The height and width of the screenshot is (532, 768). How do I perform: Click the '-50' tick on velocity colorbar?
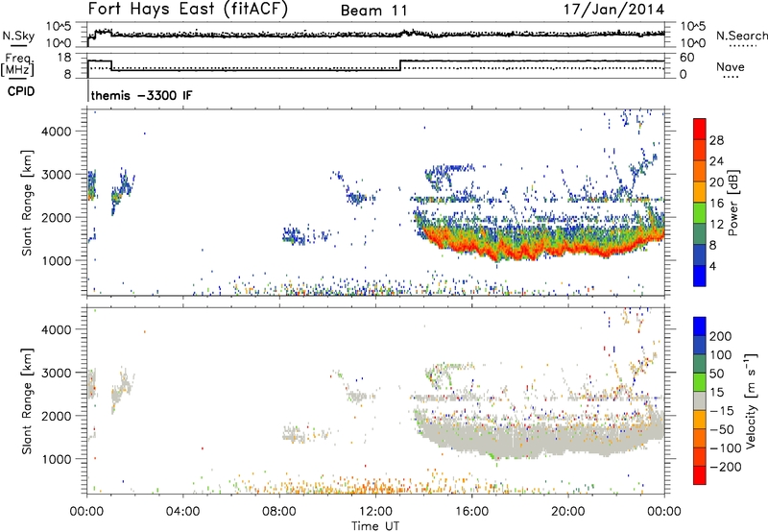722,429
